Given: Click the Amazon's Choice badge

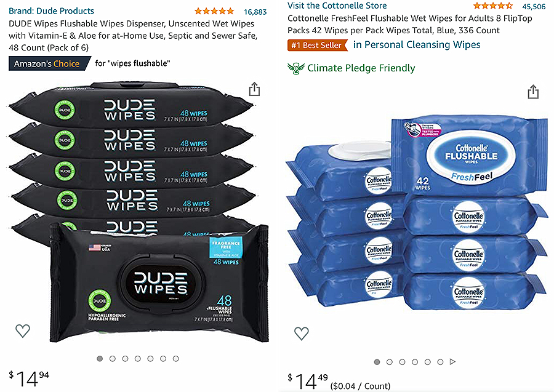Looking at the screenshot, I should [49, 63].
